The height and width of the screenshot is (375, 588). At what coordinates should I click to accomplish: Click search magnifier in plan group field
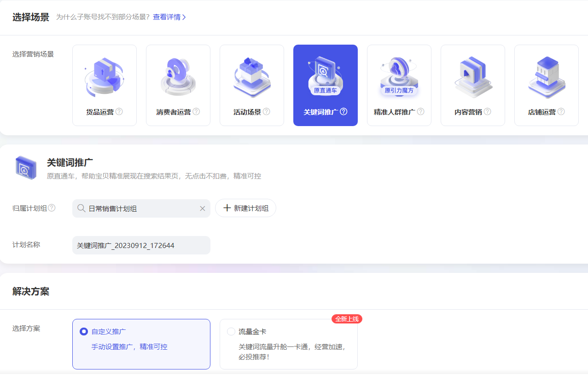(x=81, y=208)
